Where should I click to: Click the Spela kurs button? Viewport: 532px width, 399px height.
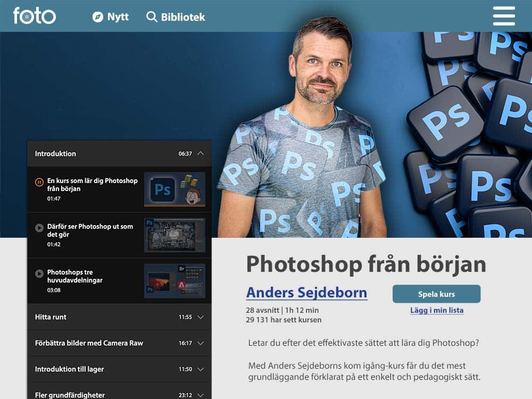point(436,294)
